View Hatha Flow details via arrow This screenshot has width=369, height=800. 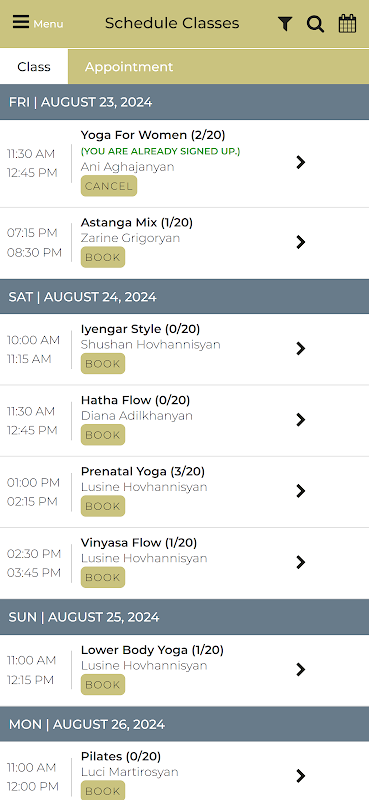pyautogui.click(x=301, y=419)
